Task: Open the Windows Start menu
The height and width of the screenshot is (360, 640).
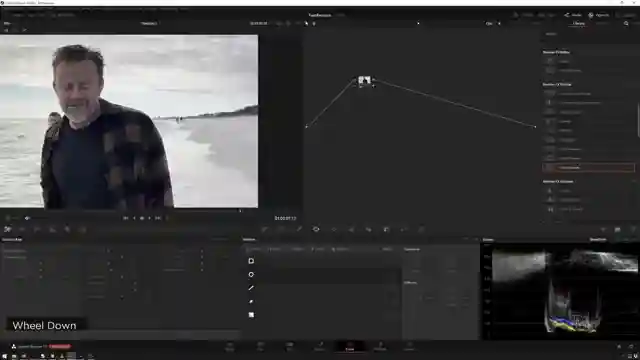Action: pos(4,356)
